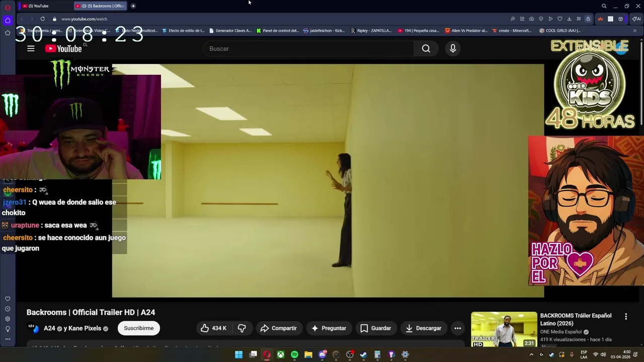Viewport: 644px width, 362px height.
Task: Open the Compartir share dialog
Action: click(279, 328)
